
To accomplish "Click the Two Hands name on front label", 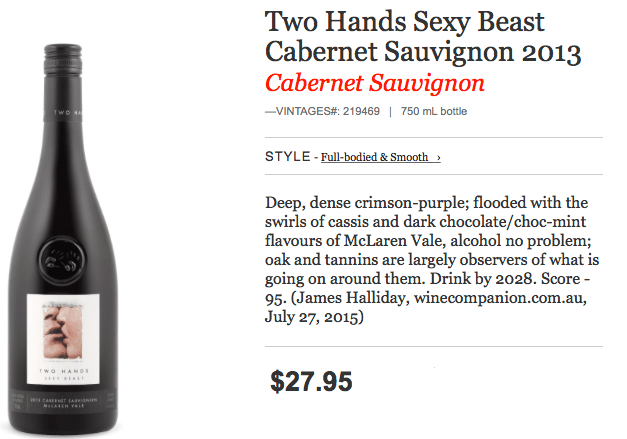I will tap(64, 371).
